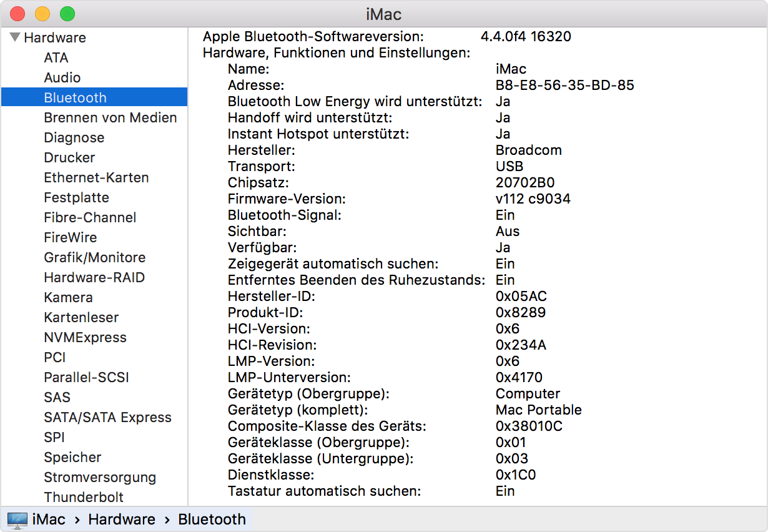The image size is (768, 532).
Task: Click Instant Hotspot unterstützt label
Action: click(318, 134)
